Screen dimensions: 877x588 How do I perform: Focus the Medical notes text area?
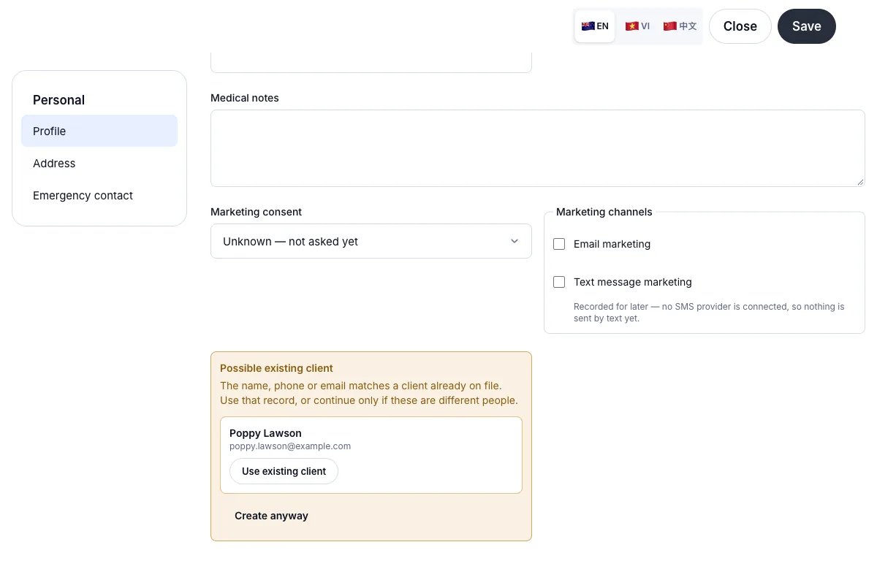tap(538, 148)
